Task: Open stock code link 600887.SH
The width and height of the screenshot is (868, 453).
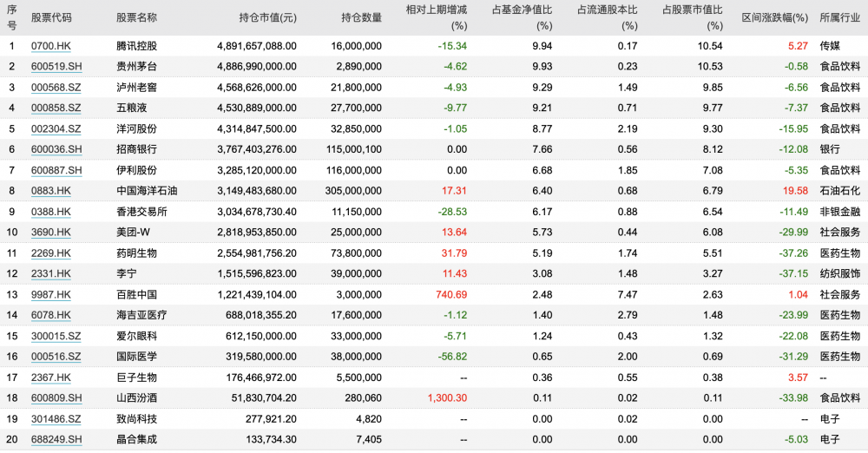Action: (56, 171)
